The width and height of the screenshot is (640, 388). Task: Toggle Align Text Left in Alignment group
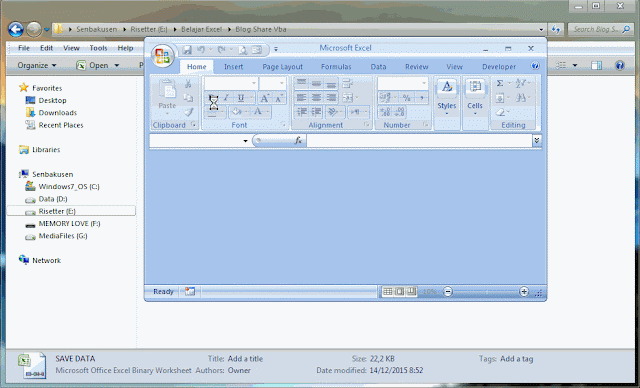pyautogui.click(x=301, y=98)
